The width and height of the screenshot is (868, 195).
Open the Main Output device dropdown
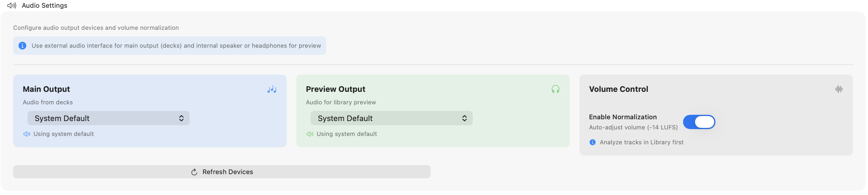[x=108, y=118]
